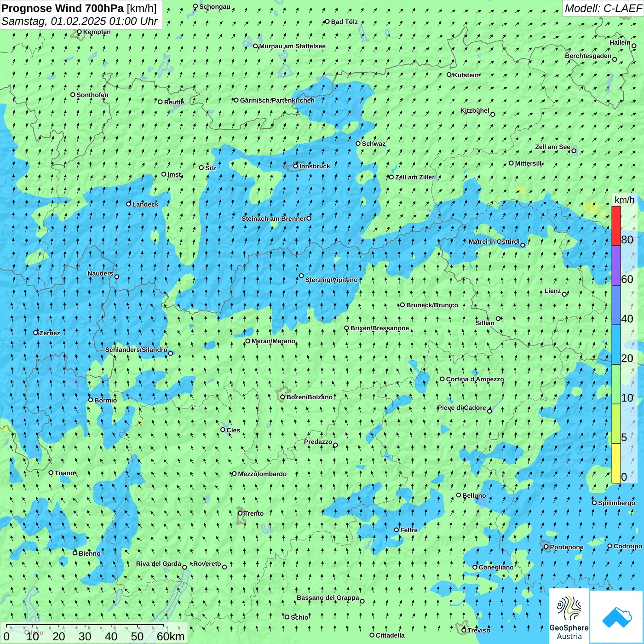The image size is (644, 644).
Task: Click the Tirano location marker
Action: click(51, 472)
